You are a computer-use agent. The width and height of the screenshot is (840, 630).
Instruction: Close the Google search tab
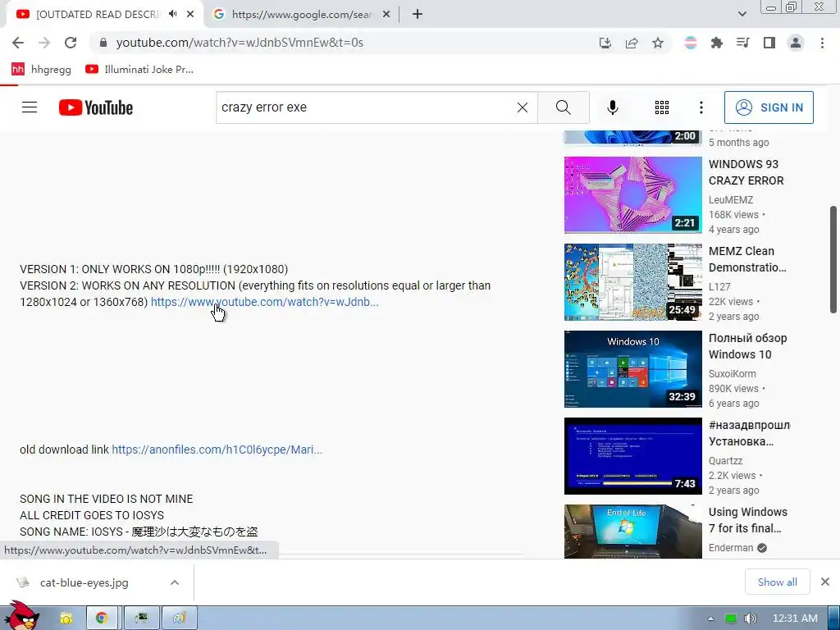(386, 15)
